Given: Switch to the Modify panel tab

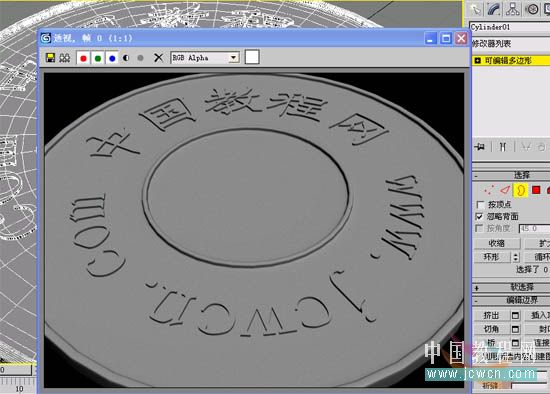Looking at the screenshot, I should [x=494, y=9].
